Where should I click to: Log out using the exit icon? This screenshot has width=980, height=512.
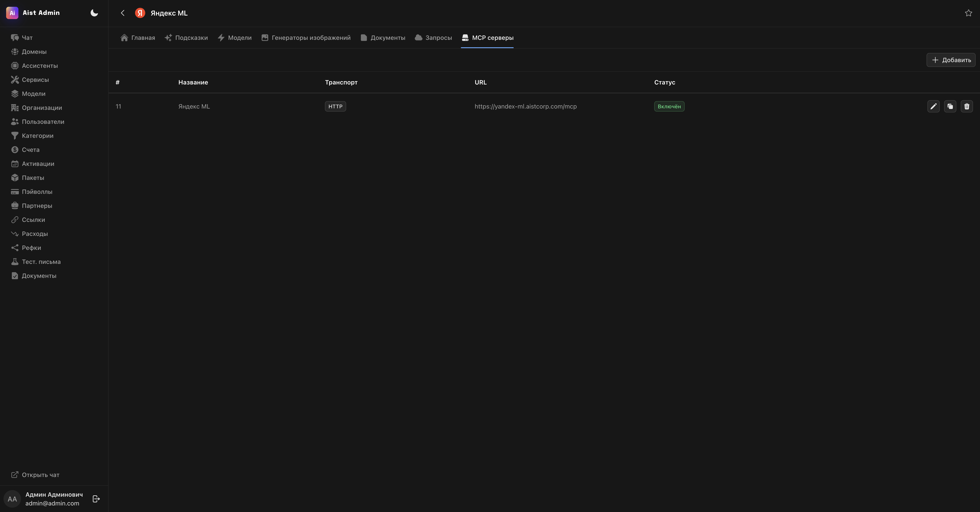(x=96, y=499)
